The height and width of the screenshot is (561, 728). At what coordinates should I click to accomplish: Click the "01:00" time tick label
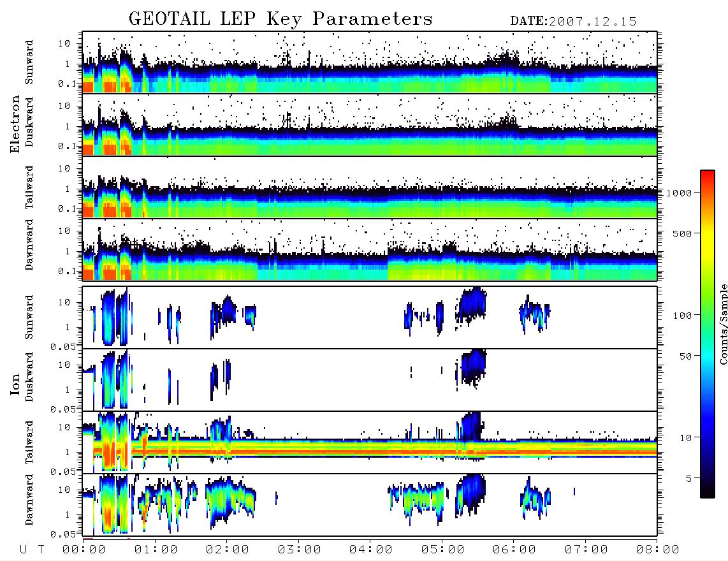point(156,550)
